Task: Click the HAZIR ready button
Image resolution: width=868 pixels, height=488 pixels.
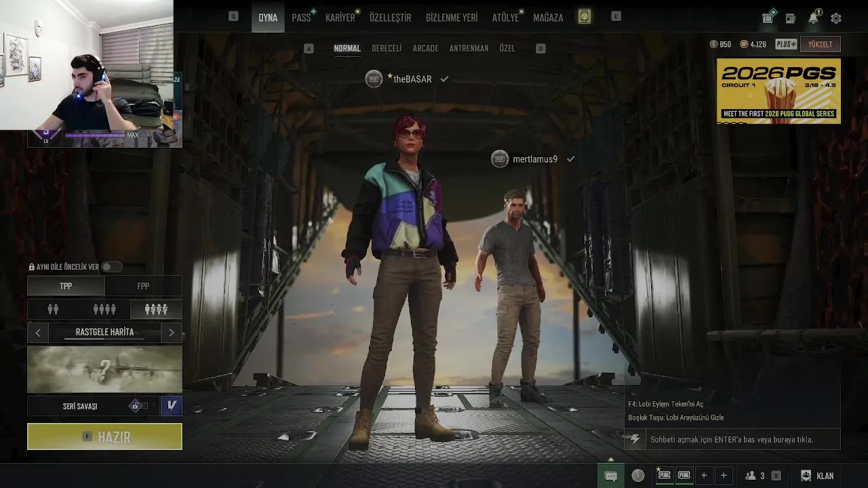Action: 104,437
